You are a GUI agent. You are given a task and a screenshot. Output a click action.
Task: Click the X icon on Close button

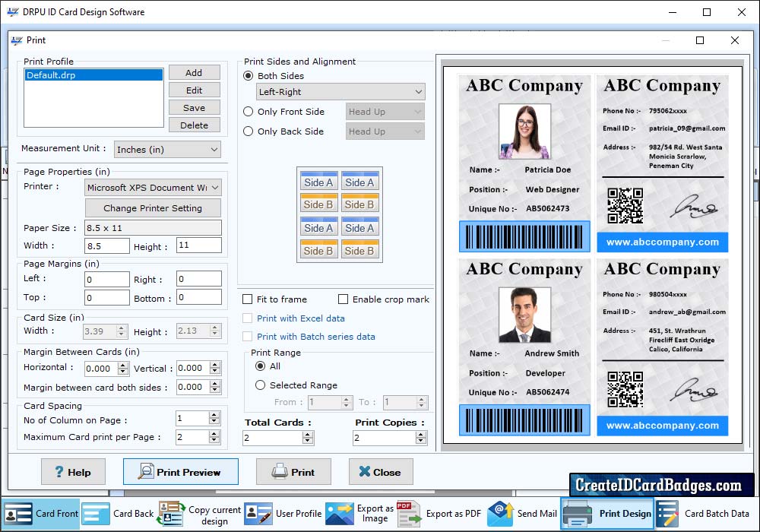tap(365, 471)
